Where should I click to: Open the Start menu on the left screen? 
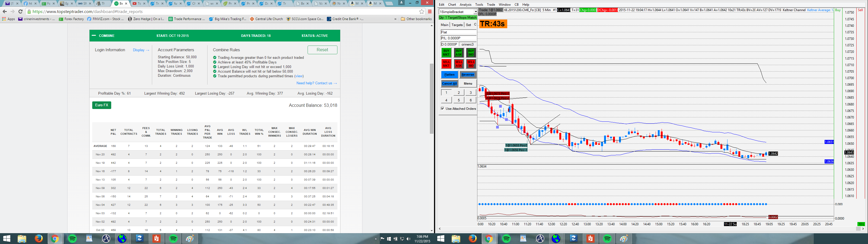(x=7, y=239)
